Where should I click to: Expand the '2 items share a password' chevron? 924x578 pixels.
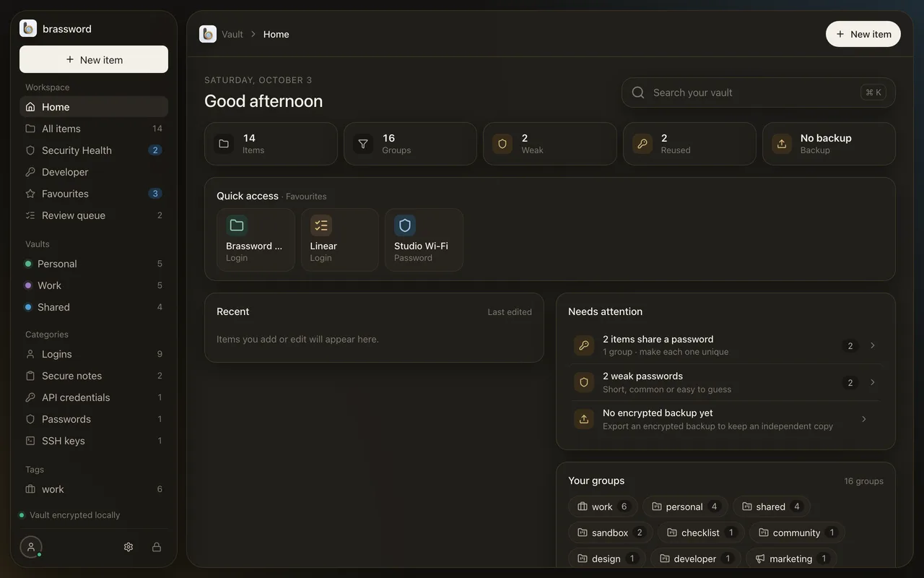pyautogui.click(x=873, y=345)
